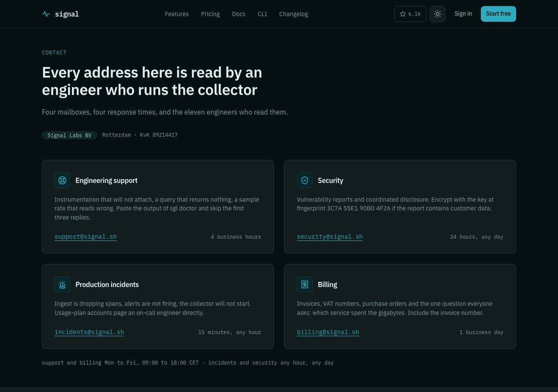Screen dimensions: 558x392
Task: Open the CLI nav item
Action: pyautogui.click(x=262, y=14)
